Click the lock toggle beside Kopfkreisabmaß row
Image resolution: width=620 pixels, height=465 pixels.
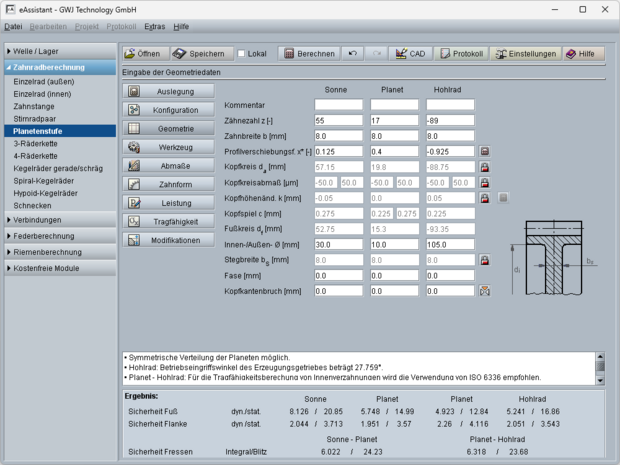[x=485, y=182]
